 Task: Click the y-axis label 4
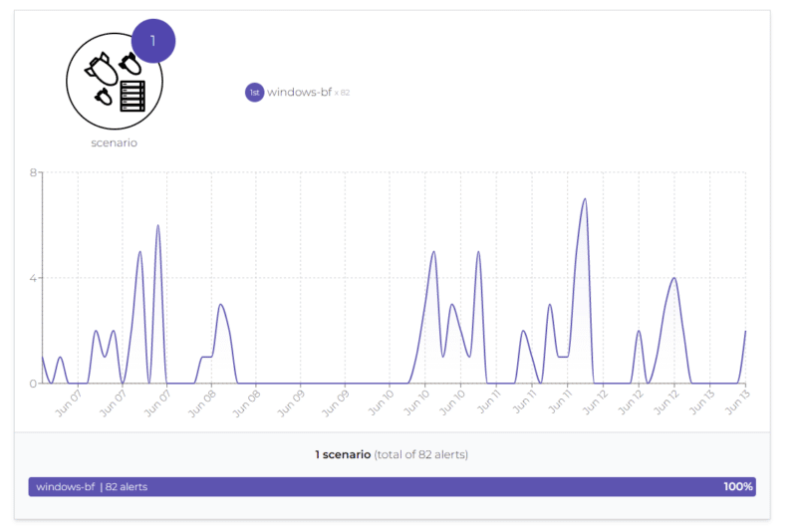click(34, 278)
